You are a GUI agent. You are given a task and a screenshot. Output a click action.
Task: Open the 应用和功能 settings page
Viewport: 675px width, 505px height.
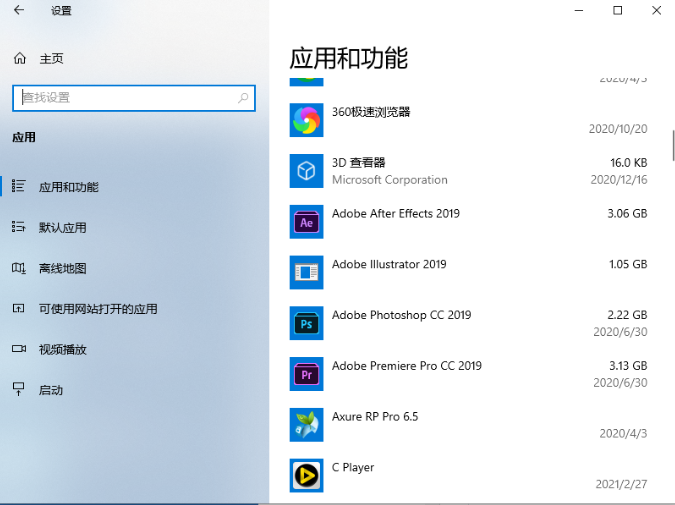(x=68, y=187)
